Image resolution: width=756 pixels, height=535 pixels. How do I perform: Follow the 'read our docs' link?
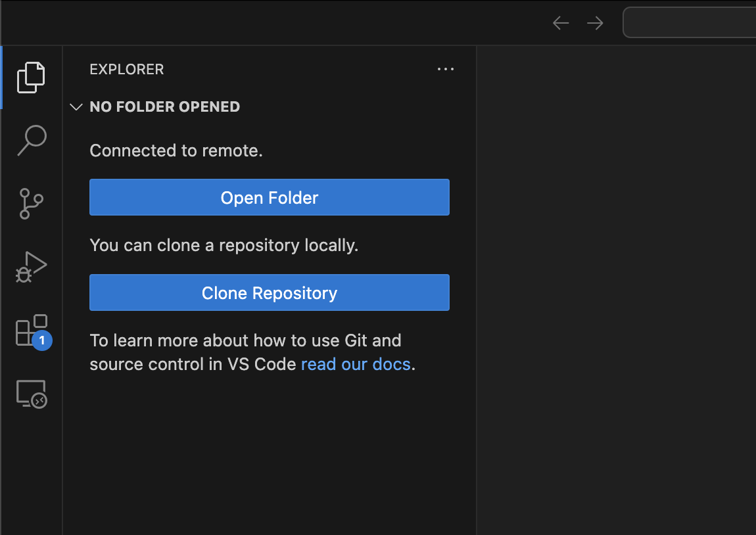click(x=356, y=364)
